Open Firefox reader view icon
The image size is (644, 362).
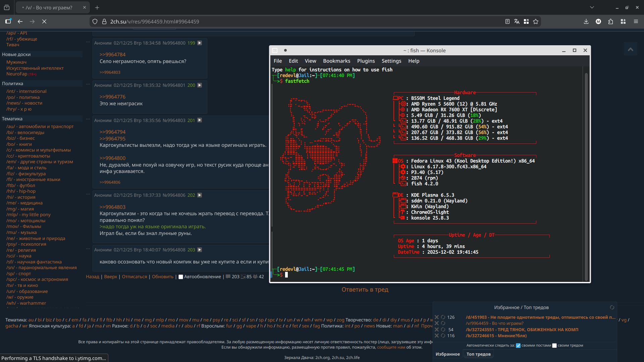[507, 21]
